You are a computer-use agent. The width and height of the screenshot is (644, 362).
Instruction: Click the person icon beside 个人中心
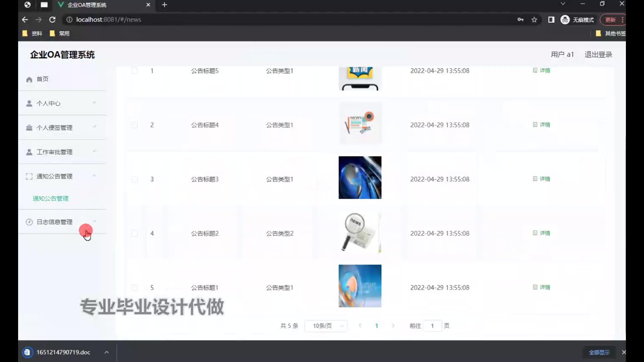29,104
